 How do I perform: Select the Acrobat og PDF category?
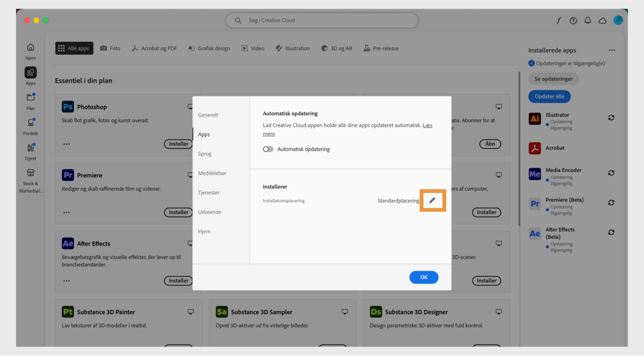click(154, 48)
